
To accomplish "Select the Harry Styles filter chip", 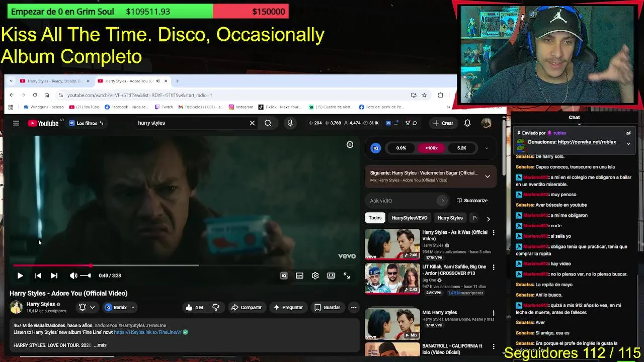I will (450, 218).
